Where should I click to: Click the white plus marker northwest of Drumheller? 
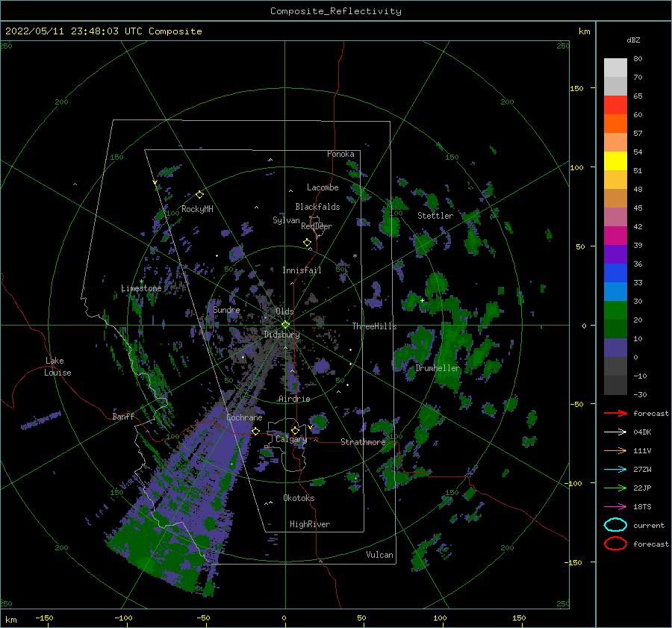422,300
